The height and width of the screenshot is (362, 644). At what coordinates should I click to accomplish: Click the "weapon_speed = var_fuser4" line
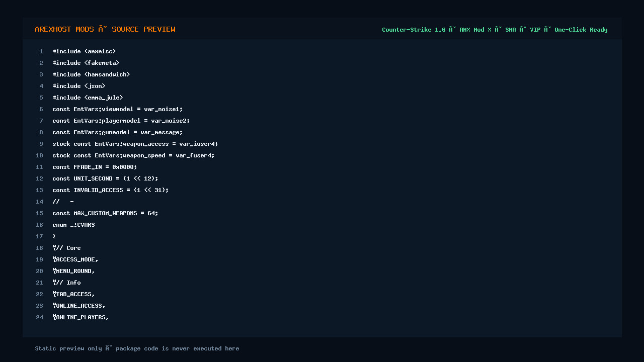(134, 155)
